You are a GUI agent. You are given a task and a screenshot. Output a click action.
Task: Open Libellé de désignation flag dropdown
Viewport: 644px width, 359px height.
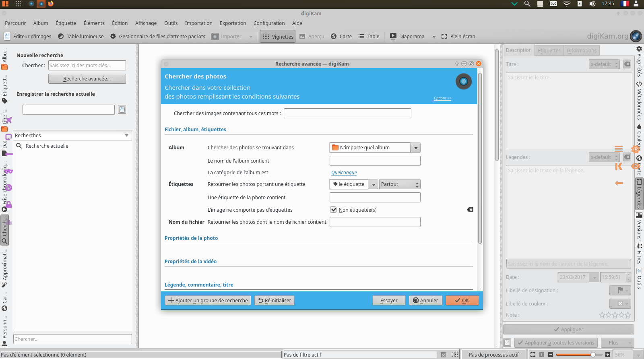[x=620, y=290]
